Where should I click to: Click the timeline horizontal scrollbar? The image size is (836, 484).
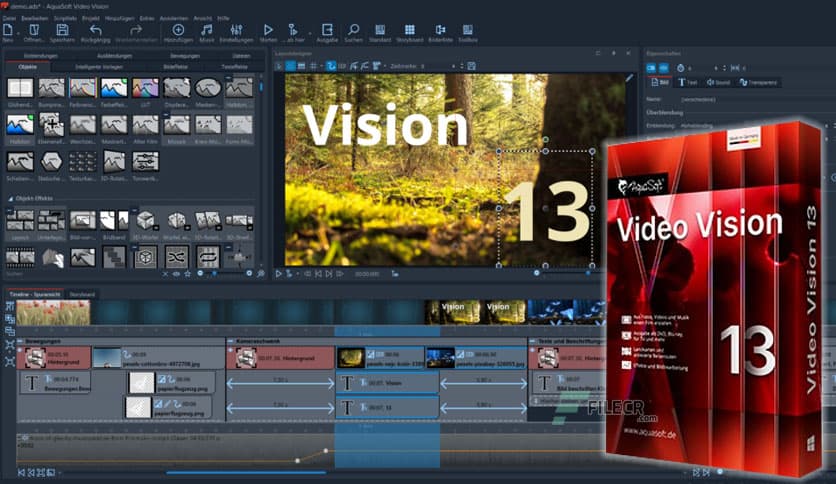click(246, 472)
